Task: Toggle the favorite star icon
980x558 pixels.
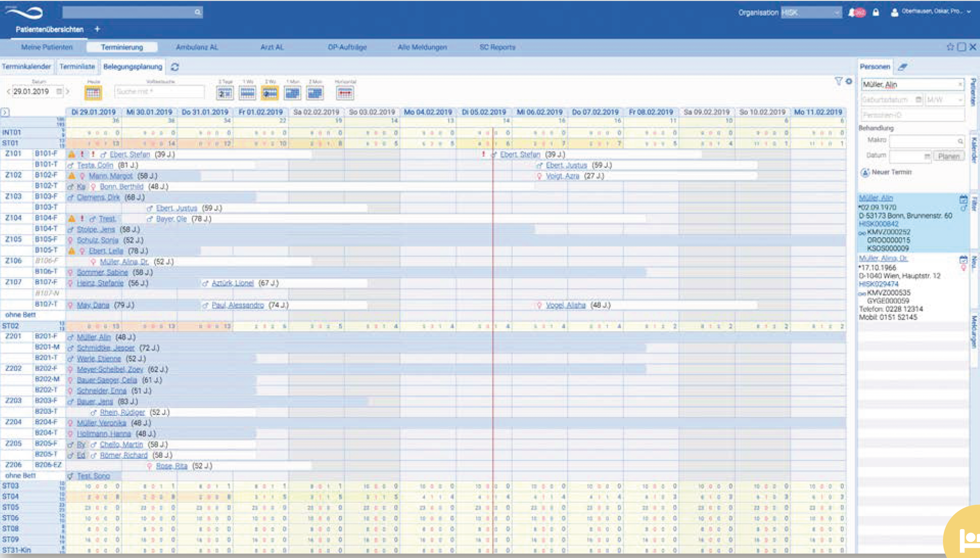Action: pos(950,47)
